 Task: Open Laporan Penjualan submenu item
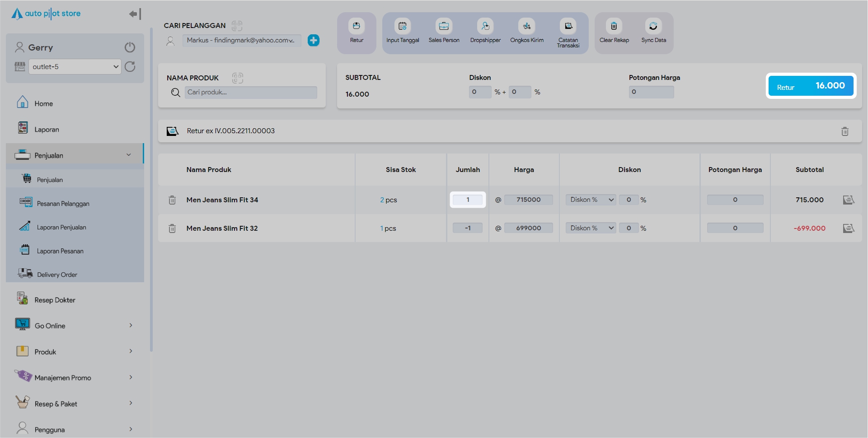[x=61, y=227]
